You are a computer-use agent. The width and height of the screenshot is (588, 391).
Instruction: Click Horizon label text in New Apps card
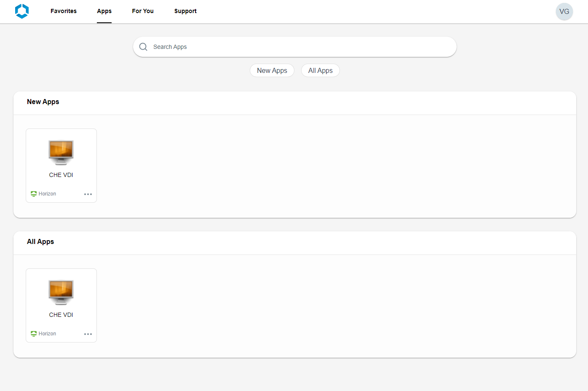47,194
